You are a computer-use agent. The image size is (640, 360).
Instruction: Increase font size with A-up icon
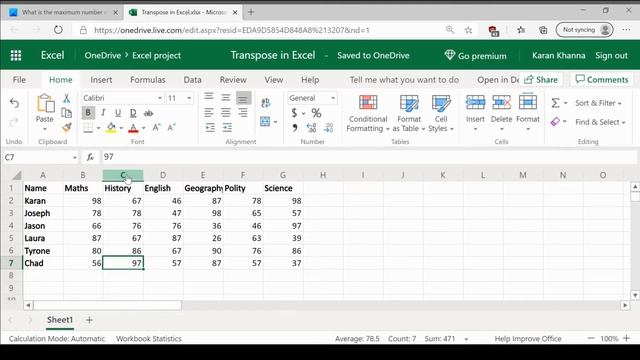(x=156, y=128)
